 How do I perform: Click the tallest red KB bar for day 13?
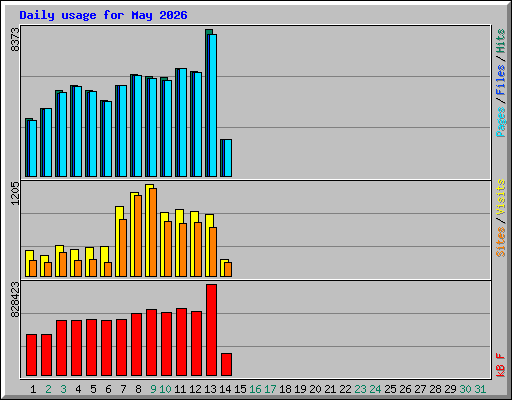pos(211,330)
